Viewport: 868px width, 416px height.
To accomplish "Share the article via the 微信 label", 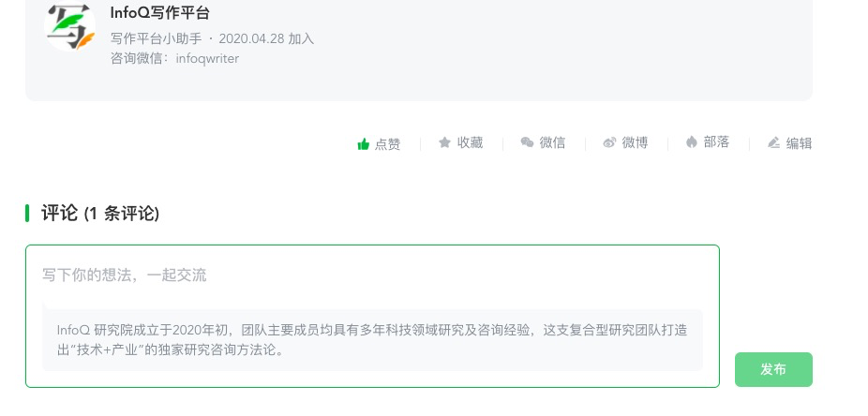I will coord(552,142).
